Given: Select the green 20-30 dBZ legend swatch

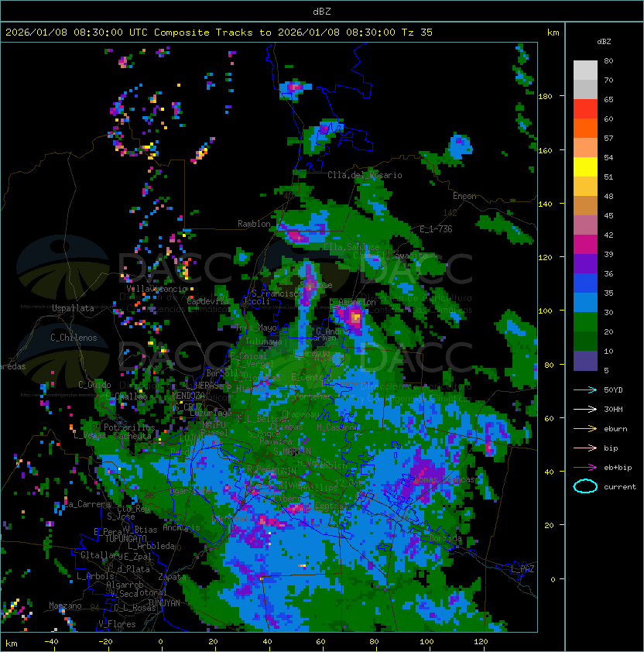Looking at the screenshot, I should pos(585,322).
